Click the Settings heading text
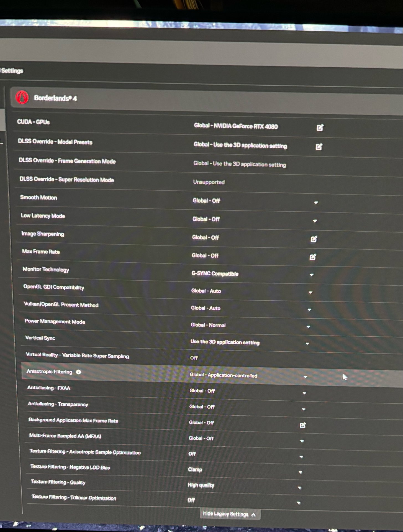This screenshot has width=403, height=532. 12,70
